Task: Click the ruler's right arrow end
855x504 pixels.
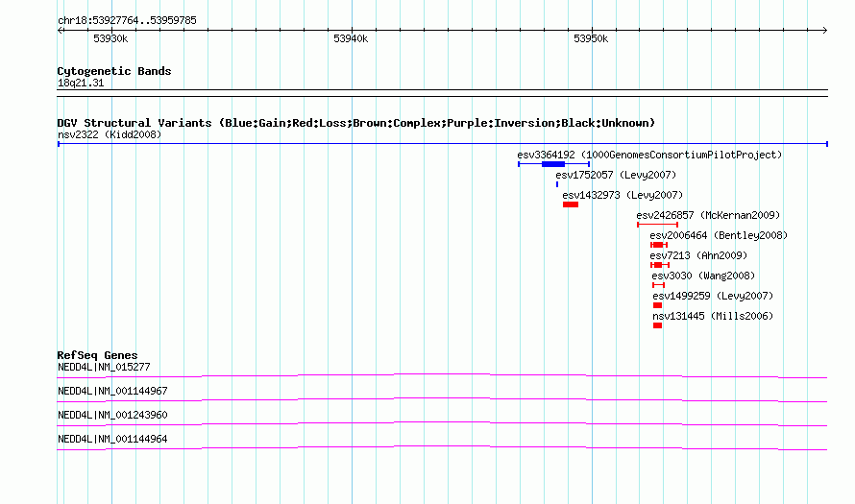Action: point(824,31)
